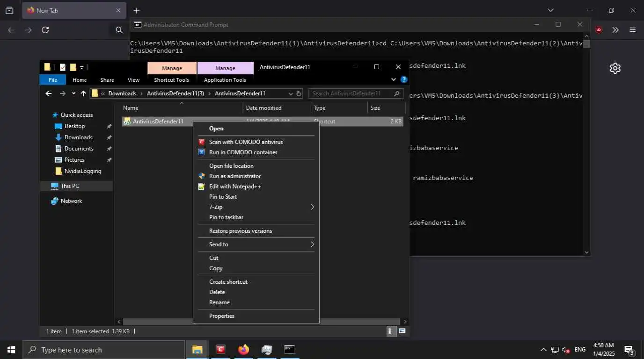Open Documents in navigation pane
Screen dimensions: 644x359
coord(79,149)
